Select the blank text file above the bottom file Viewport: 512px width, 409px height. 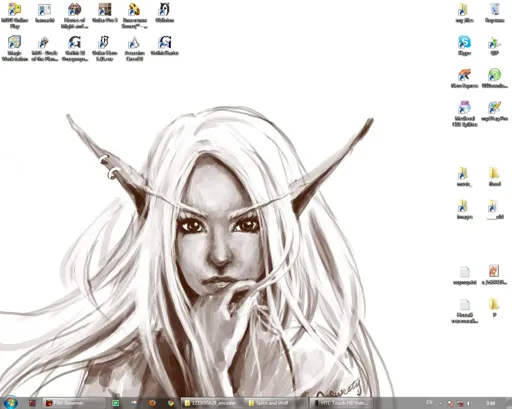pyautogui.click(x=464, y=275)
